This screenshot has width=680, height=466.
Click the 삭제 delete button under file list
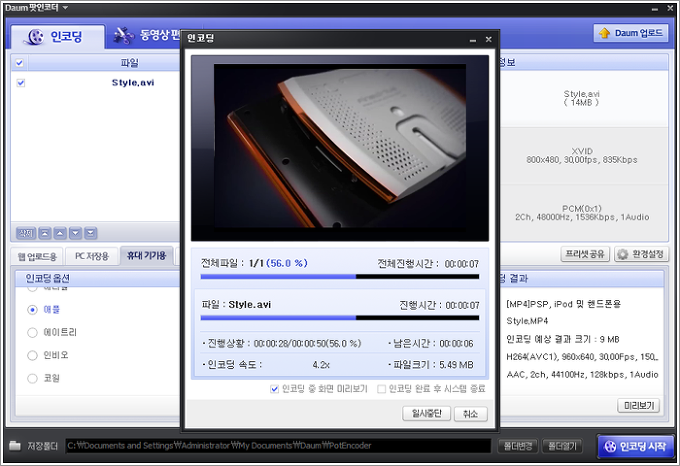26,233
